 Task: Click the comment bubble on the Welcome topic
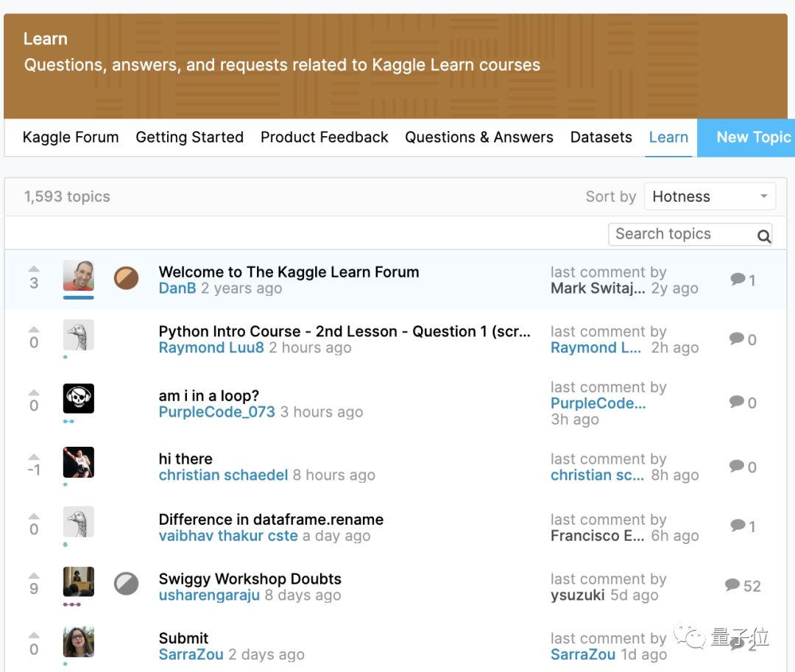pyautogui.click(x=738, y=279)
